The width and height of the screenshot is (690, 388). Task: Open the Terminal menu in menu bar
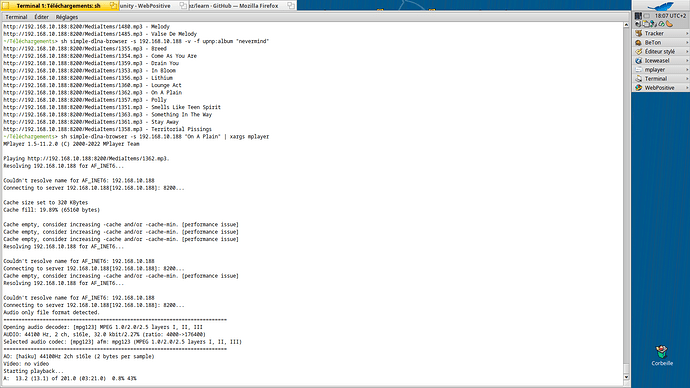pos(16,17)
